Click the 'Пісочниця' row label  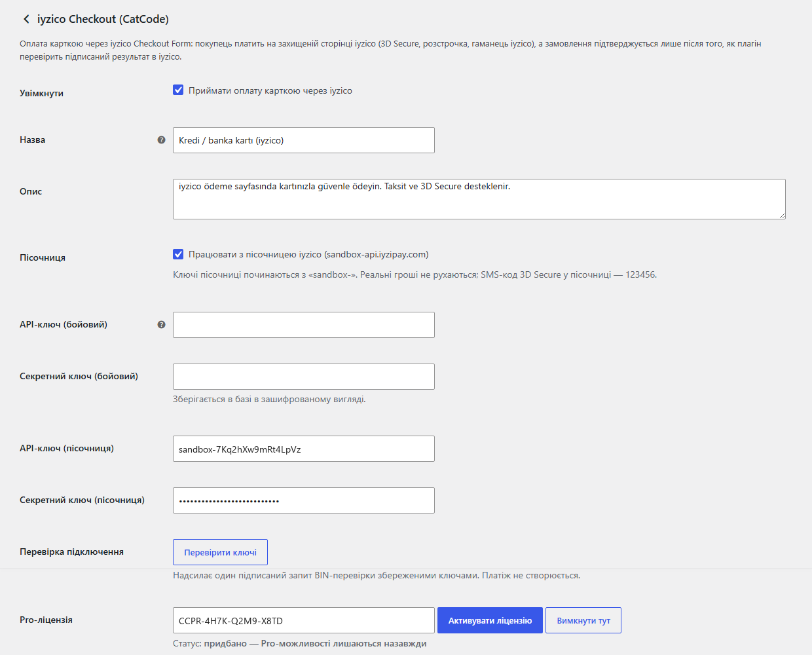click(x=43, y=257)
